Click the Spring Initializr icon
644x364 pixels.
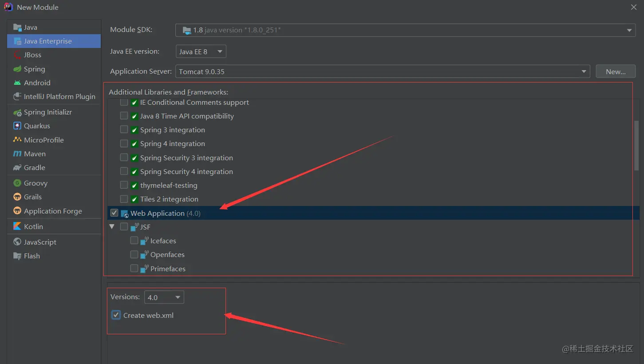click(x=17, y=112)
